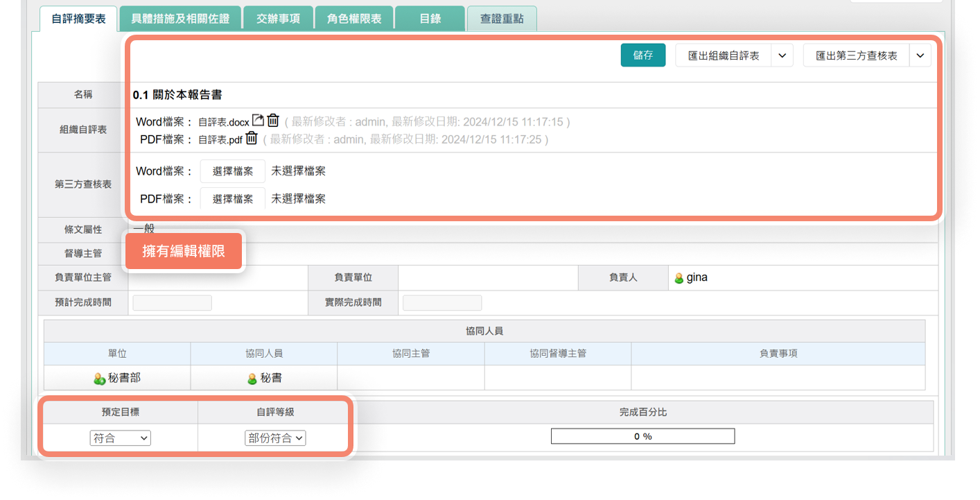
Task: Choose file for third-party PDF檔案
Action: point(233,199)
